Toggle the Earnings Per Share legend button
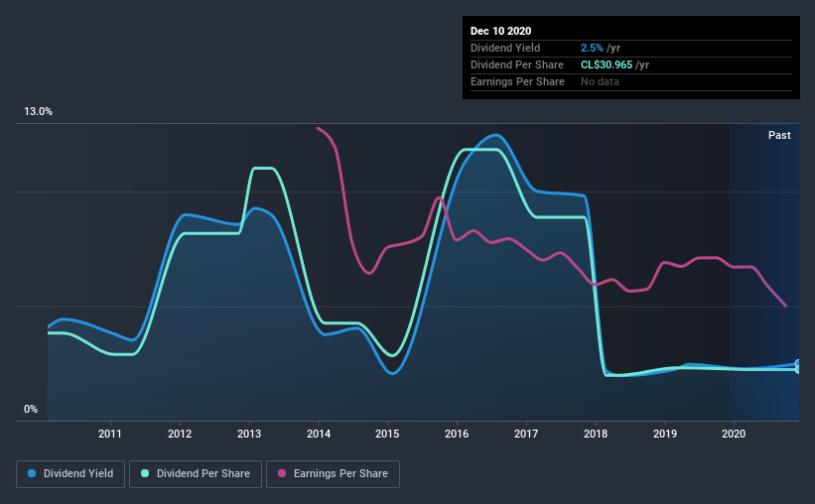This screenshot has height=504, width=815. click(x=333, y=474)
